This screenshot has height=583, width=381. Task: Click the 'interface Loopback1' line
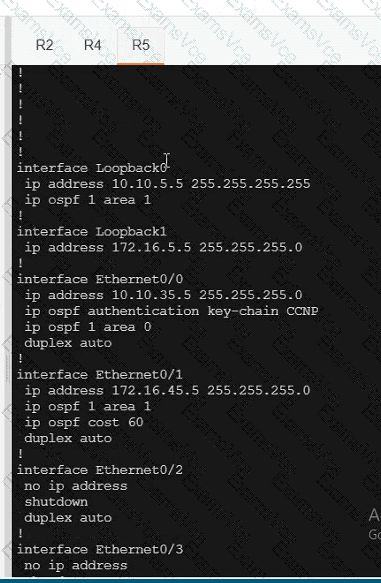click(x=92, y=232)
